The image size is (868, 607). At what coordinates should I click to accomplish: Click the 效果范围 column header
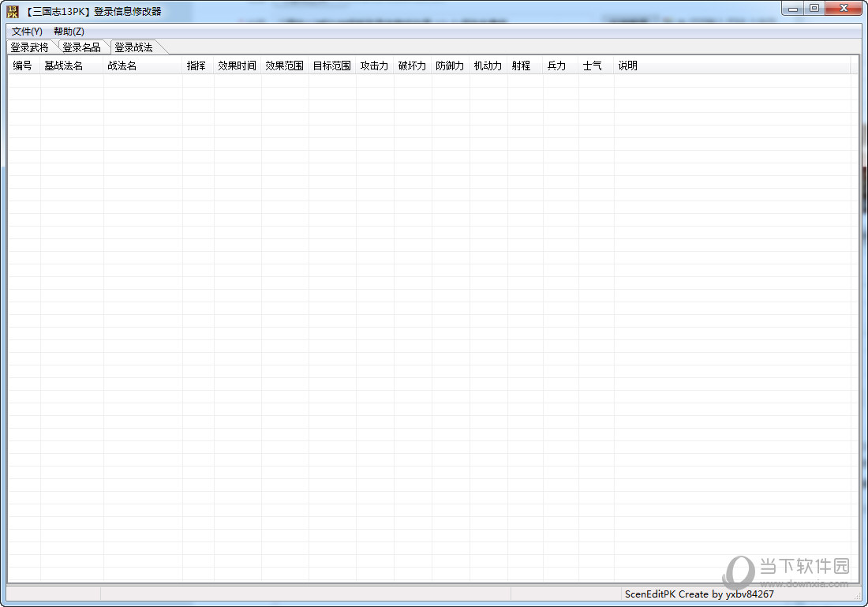tap(284, 66)
